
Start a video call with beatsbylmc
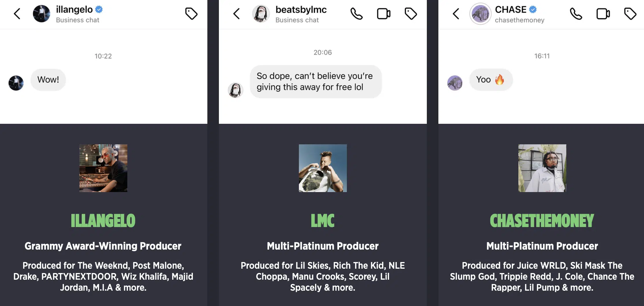tap(384, 14)
